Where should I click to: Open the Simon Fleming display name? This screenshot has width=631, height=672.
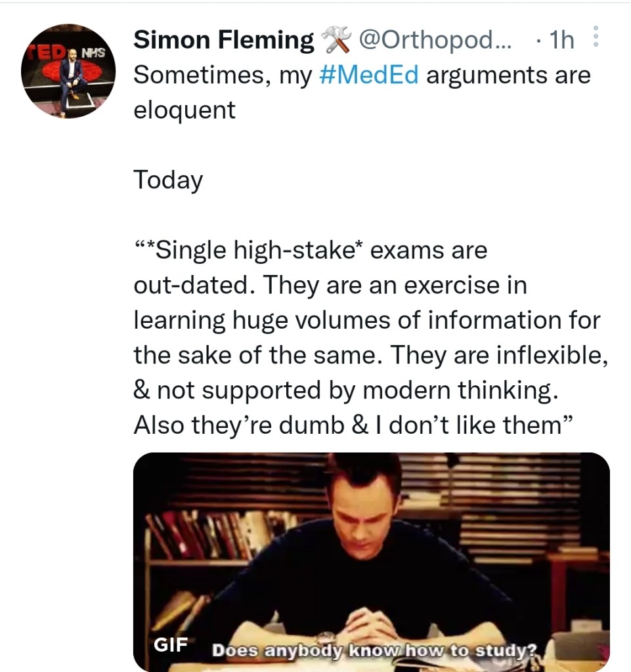coord(223,41)
